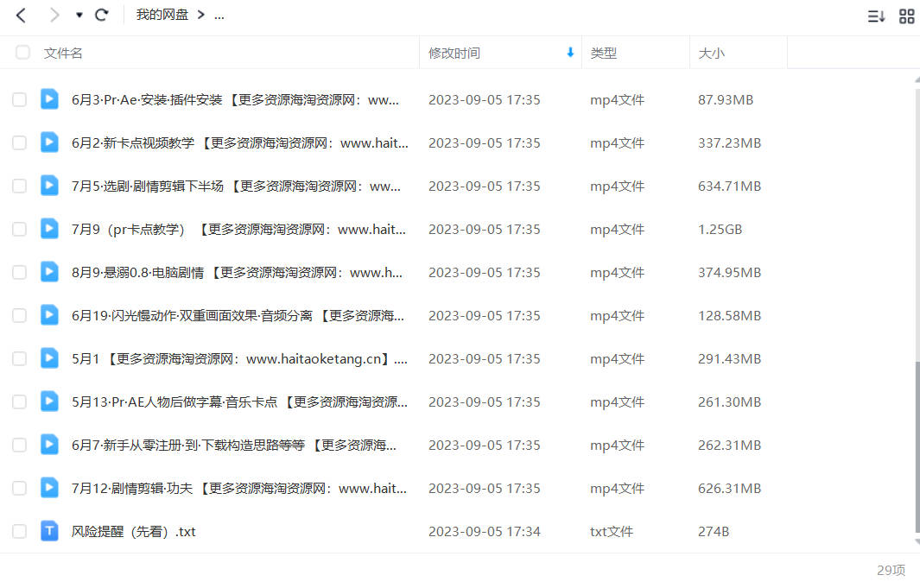
Task: Open file 6月3·Pr·Ae·安装·插件安装
Action: pyautogui.click(x=235, y=100)
